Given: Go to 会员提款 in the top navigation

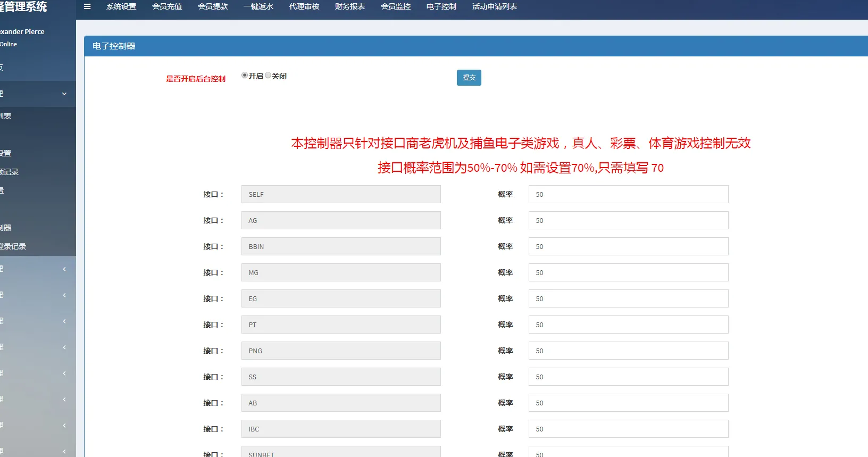Looking at the screenshot, I should point(213,7).
